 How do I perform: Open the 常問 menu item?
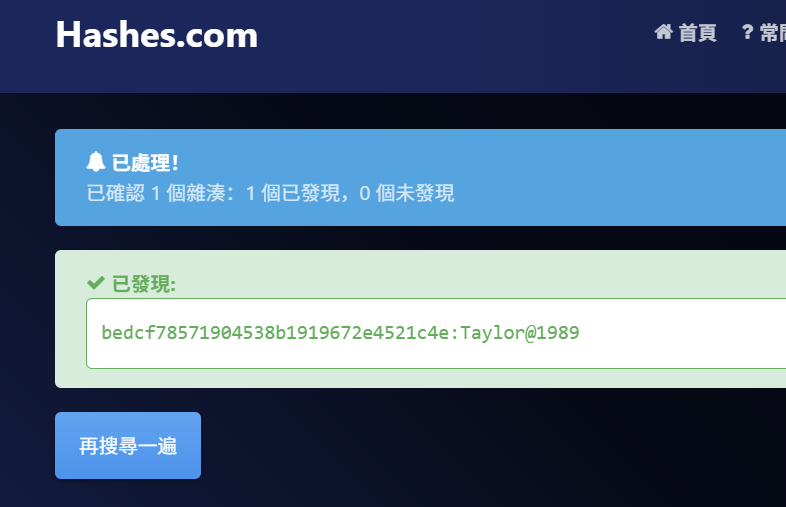772,33
